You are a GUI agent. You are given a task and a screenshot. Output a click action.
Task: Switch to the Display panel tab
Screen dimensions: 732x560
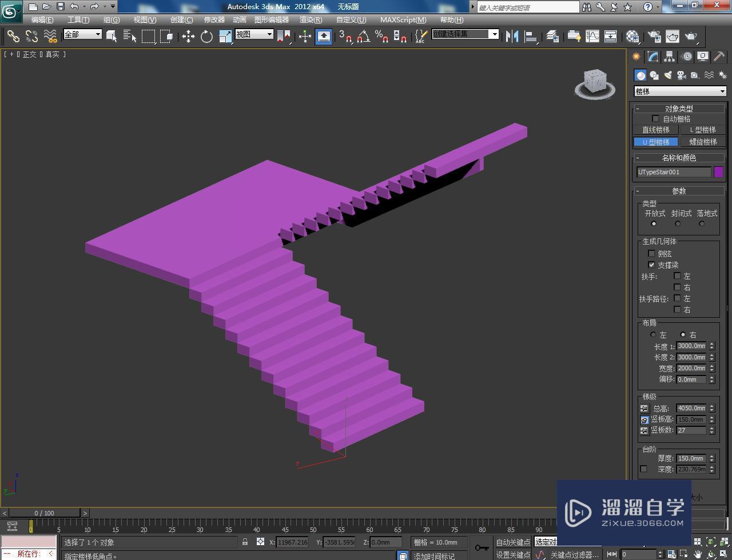703,57
